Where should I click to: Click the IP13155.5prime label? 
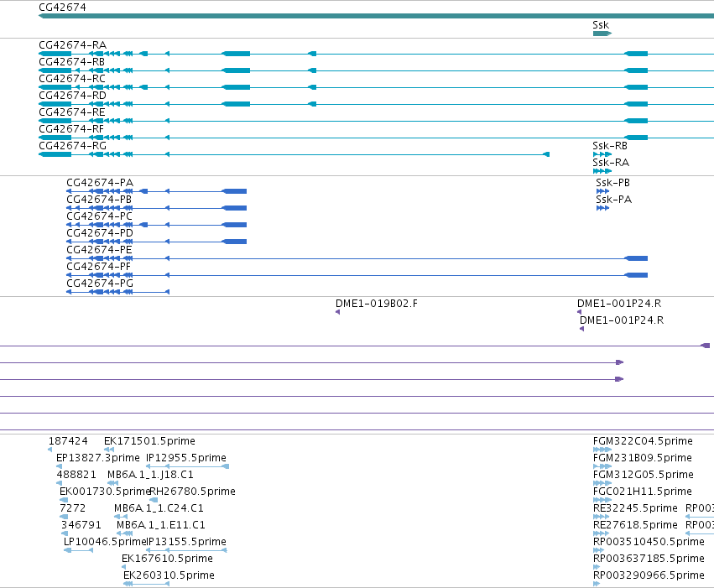pyautogui.click(x=186, y=542)
